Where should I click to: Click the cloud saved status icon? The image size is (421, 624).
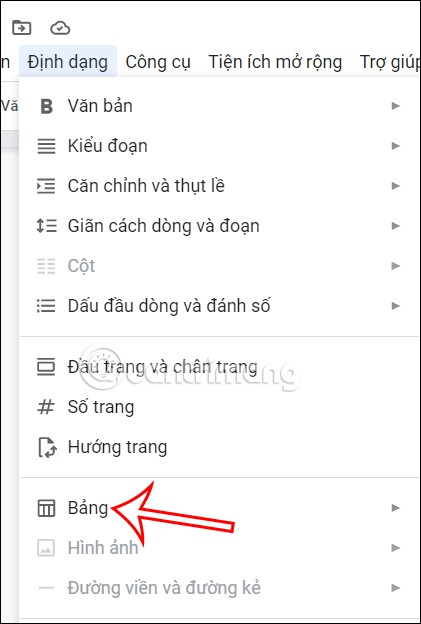[60, 28]
